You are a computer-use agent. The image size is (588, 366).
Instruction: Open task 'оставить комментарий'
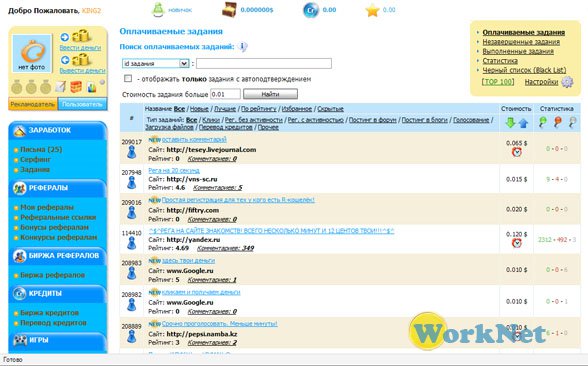[x=194, y=140]
